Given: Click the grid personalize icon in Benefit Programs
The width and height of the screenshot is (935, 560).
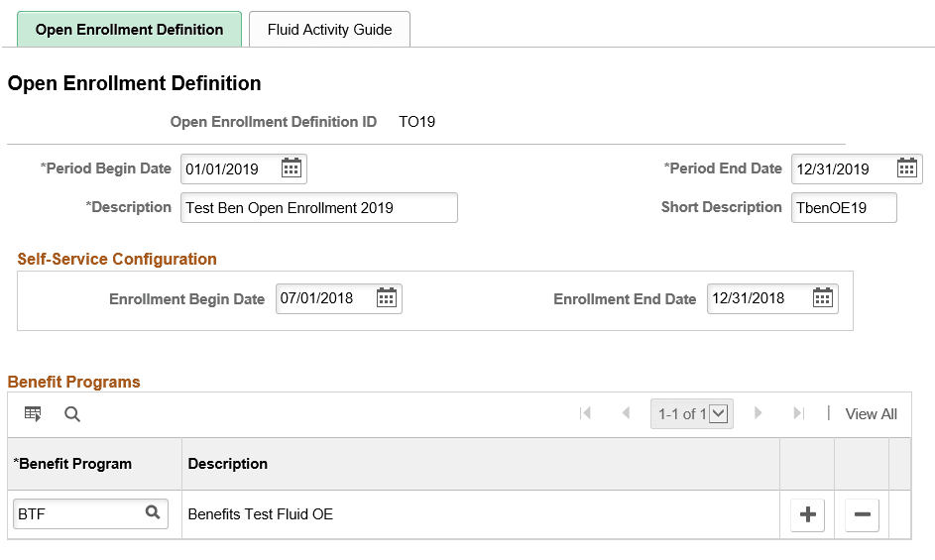Looking at the screenshot, I should click(33, 414).
